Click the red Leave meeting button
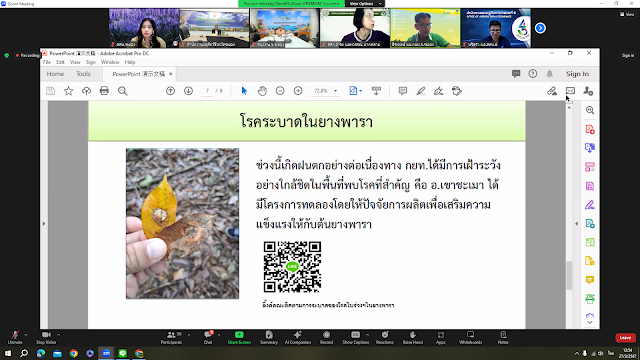640x360 pixels. tap(625, 338)
